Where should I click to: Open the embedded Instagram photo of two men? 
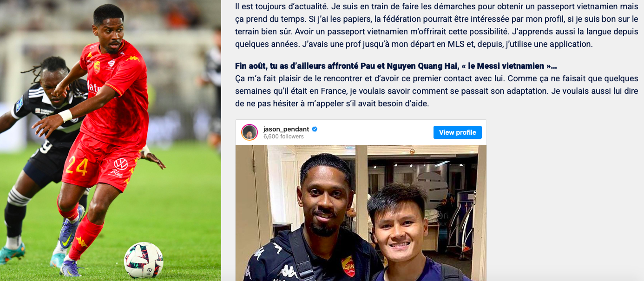pos(361,213)
